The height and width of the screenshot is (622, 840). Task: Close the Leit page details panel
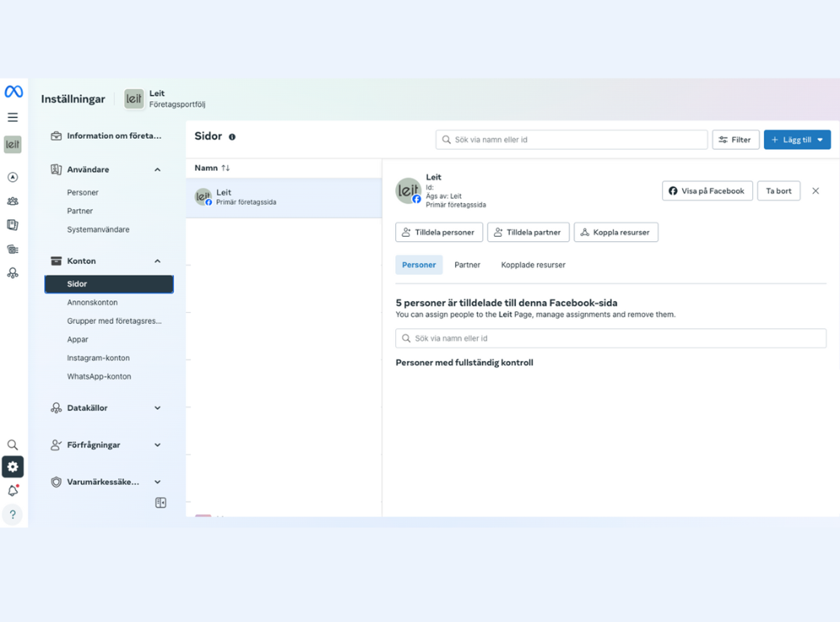coord(815,191)
